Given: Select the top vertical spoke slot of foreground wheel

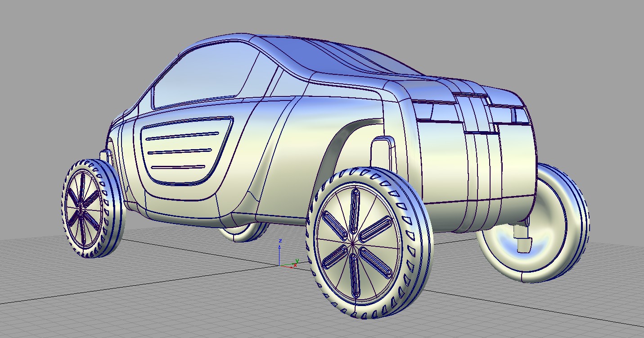Looking at the screenshot, I should click(355, 206).
